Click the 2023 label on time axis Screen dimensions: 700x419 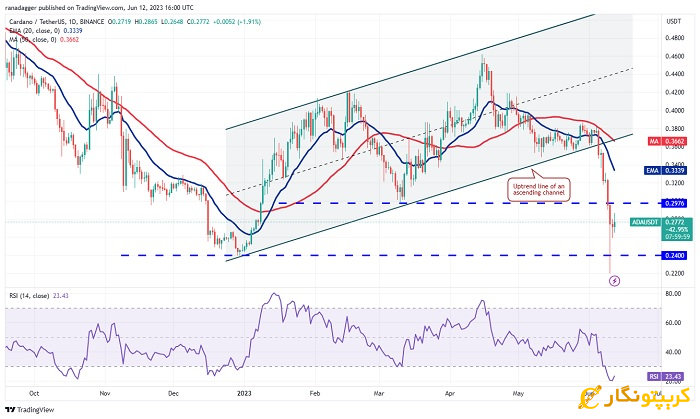(x=244, y=394)
